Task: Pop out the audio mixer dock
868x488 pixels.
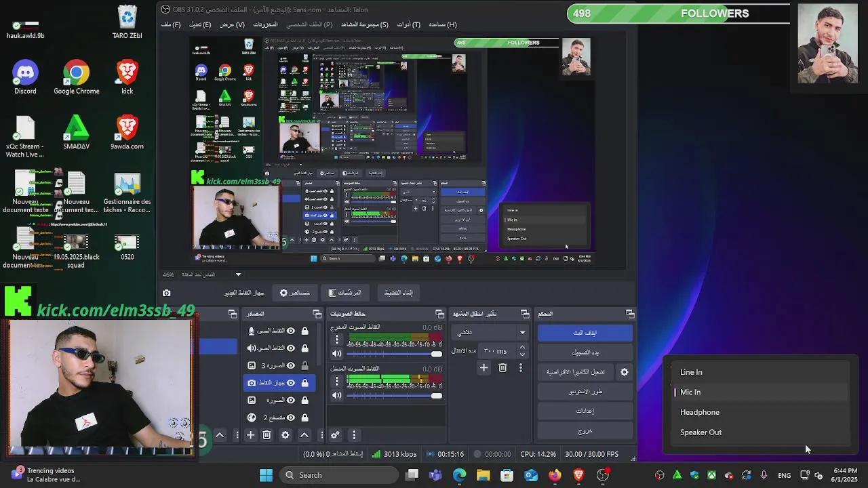Action: click(439, 314)
